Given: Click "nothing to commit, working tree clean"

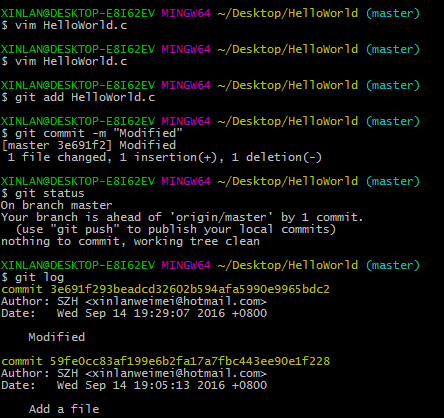Looking at the screenshot, I should pos(130,241).
